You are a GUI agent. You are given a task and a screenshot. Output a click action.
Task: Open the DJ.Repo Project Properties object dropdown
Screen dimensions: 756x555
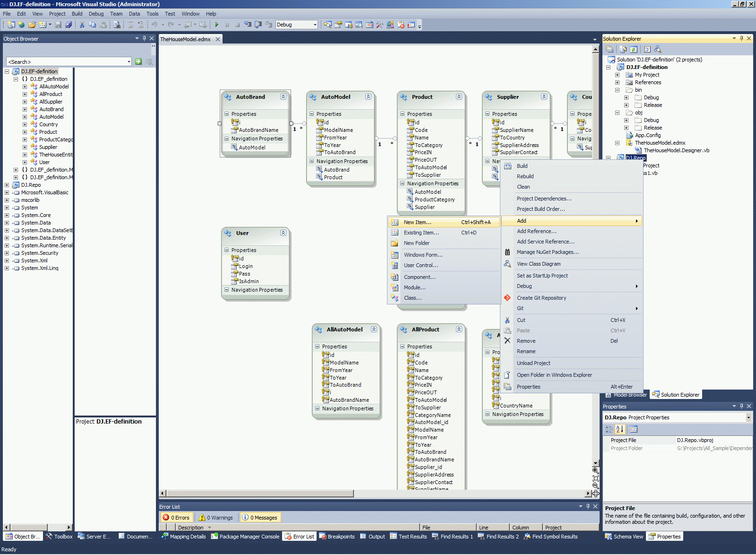coord(748,417)
